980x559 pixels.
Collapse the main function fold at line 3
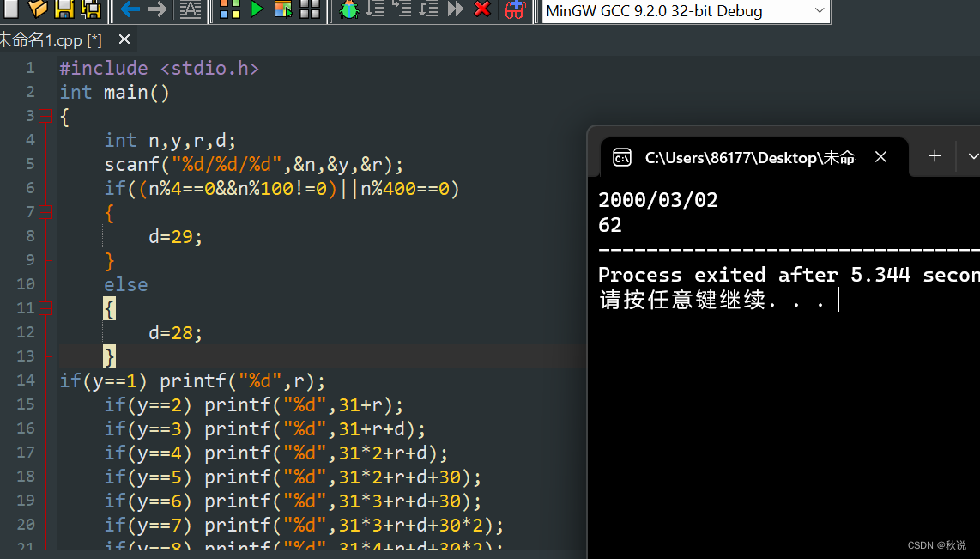tap(45, 116)
